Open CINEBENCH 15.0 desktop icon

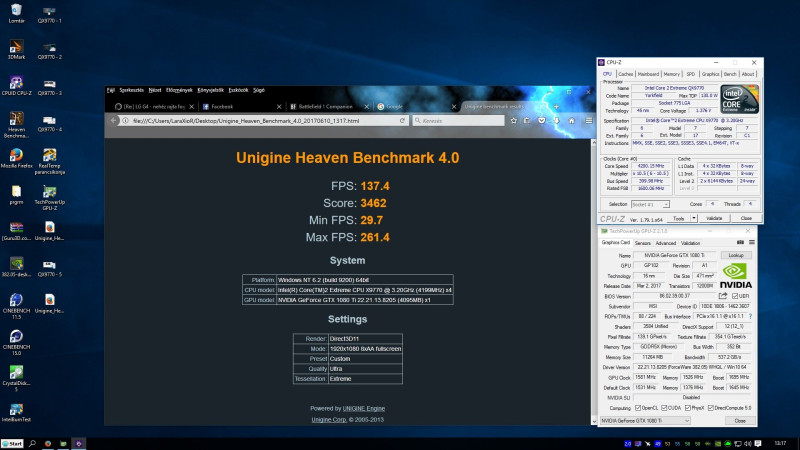(x=16, y=342)
